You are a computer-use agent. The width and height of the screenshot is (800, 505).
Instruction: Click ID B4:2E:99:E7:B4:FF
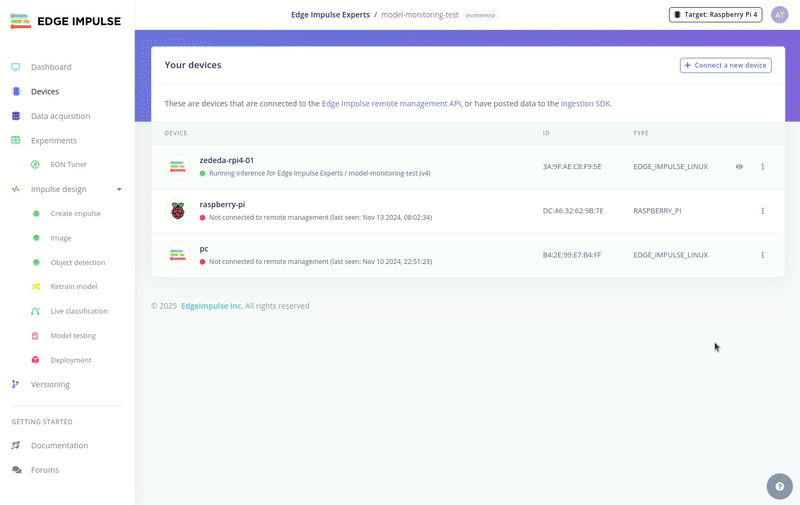572,255
